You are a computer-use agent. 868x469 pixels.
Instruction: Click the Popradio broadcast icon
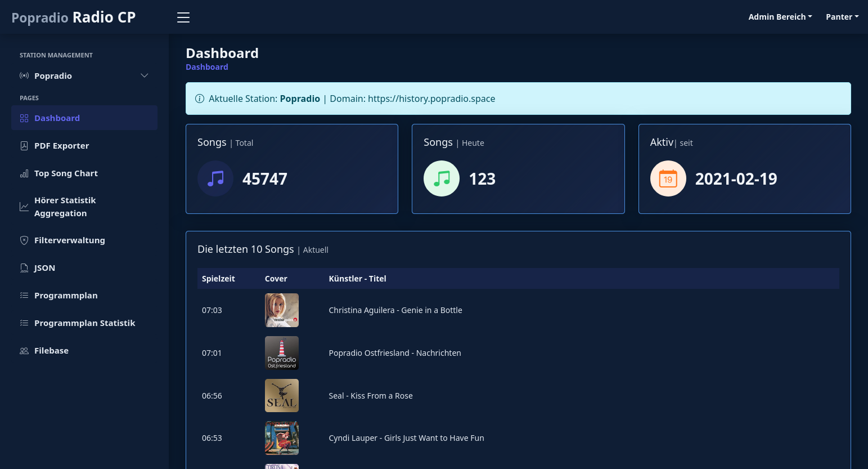24,75
